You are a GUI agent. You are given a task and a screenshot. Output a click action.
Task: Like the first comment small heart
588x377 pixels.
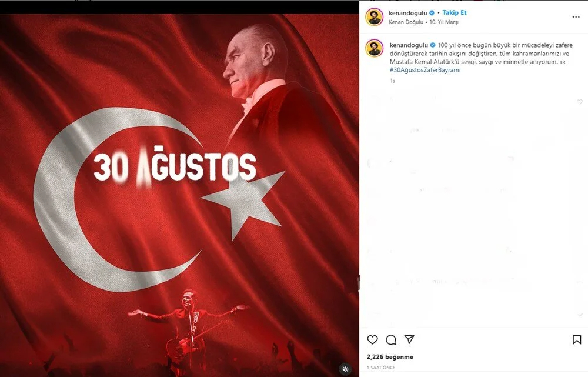coord(580,102)
